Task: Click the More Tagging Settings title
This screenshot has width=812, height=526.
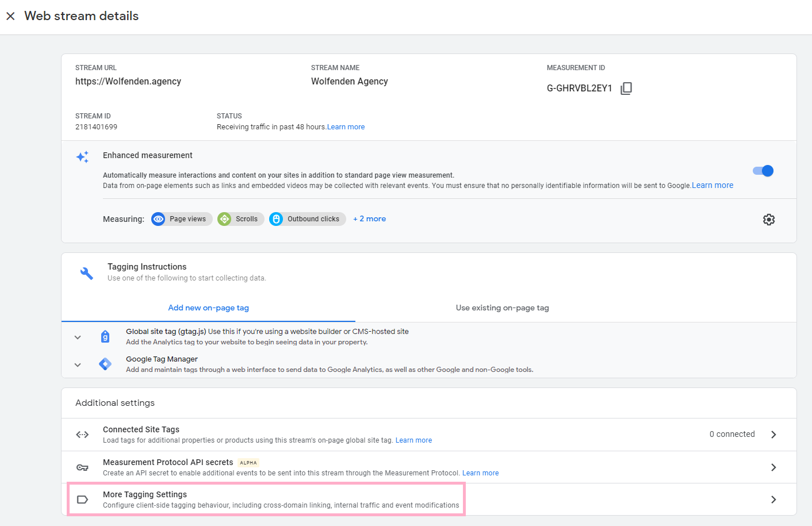Action: pyautogui.click(x=145, y=494)
